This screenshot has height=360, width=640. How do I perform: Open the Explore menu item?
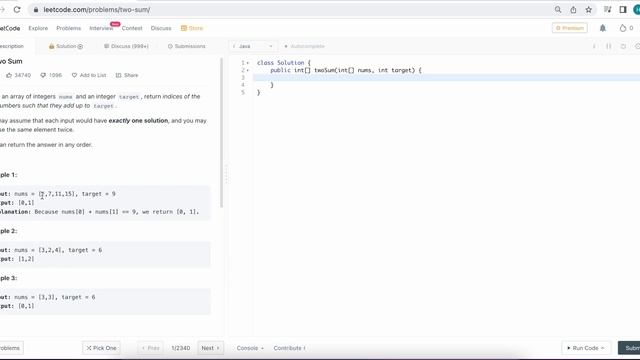(38, 28)
